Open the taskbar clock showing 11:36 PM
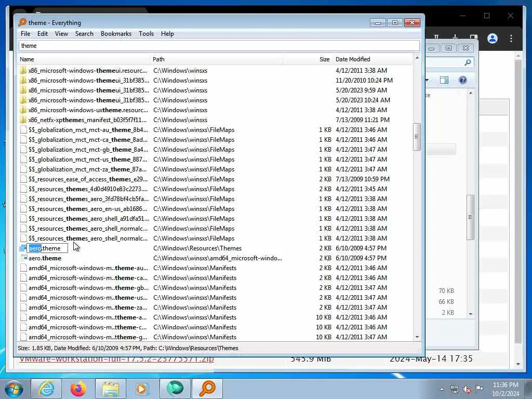Viewport: 532px width, 399px height. coord(506,389)
